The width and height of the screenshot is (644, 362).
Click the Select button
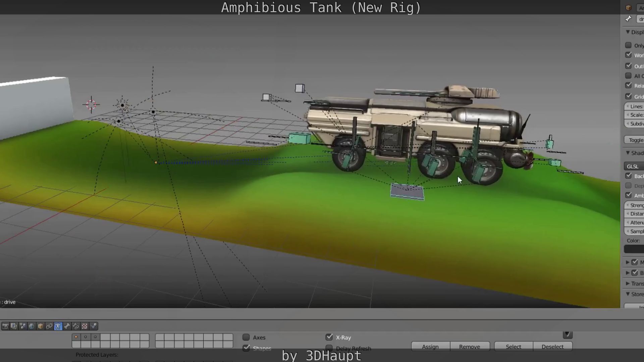click(x=514, y=347)
